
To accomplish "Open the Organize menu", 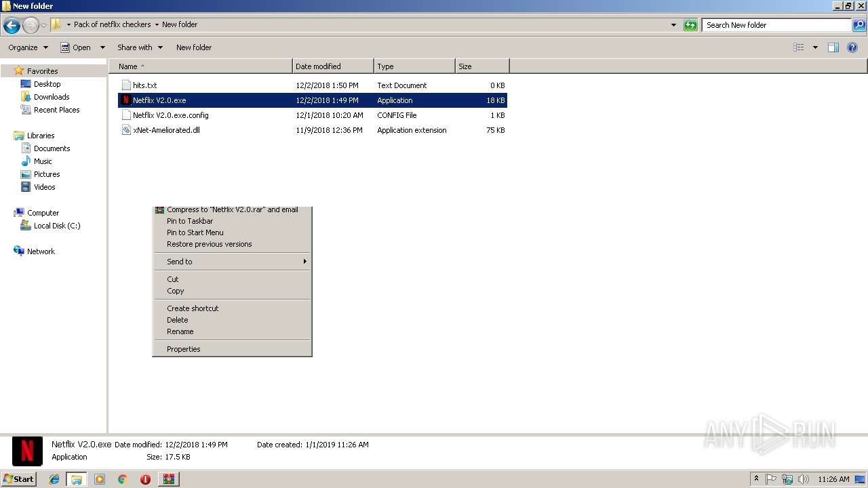I will pos(28,47).
